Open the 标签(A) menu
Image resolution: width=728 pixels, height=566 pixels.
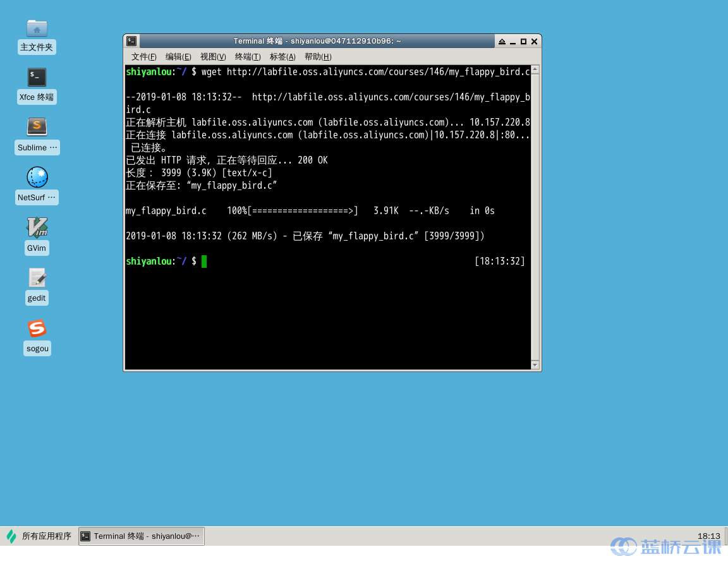coord(282,57)
